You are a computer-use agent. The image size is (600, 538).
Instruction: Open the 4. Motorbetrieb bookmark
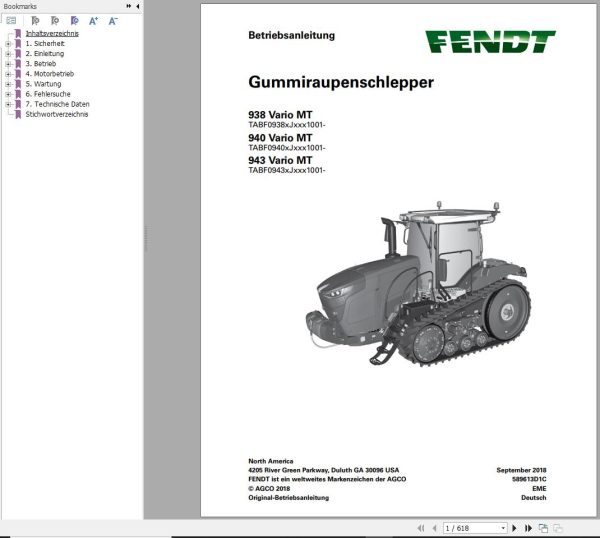tap(50, 73)
